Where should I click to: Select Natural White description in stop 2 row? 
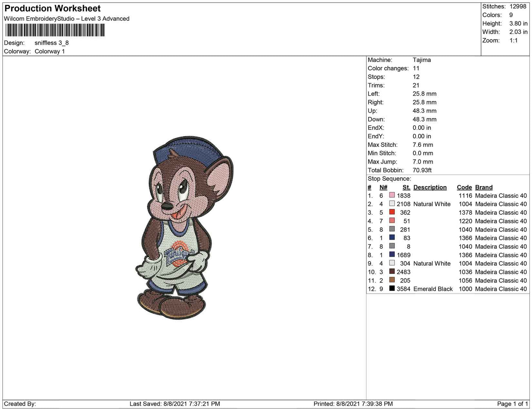pos(432,204)
